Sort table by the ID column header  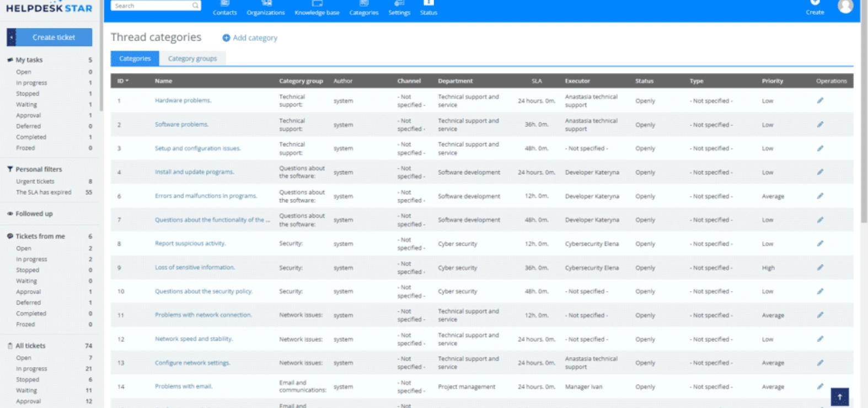coord(122,81)
